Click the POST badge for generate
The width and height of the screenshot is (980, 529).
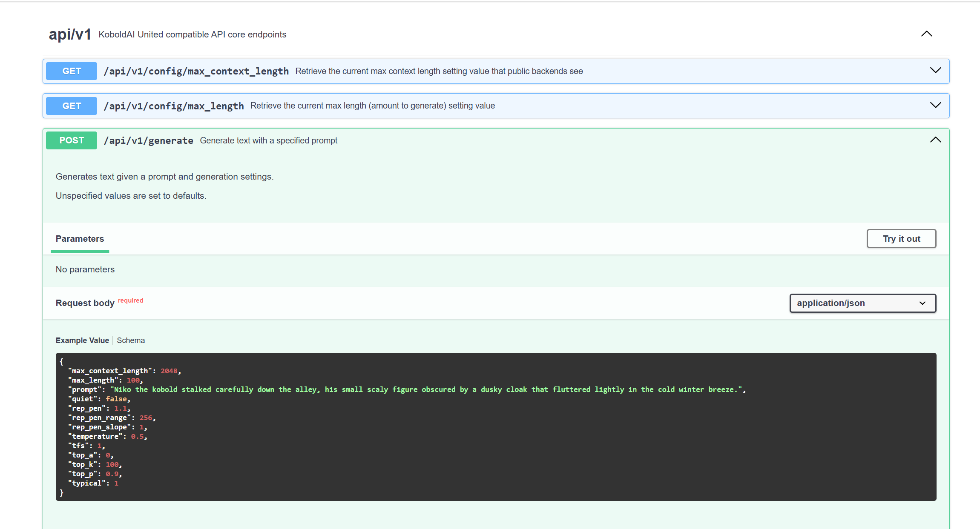click(72, 140)
